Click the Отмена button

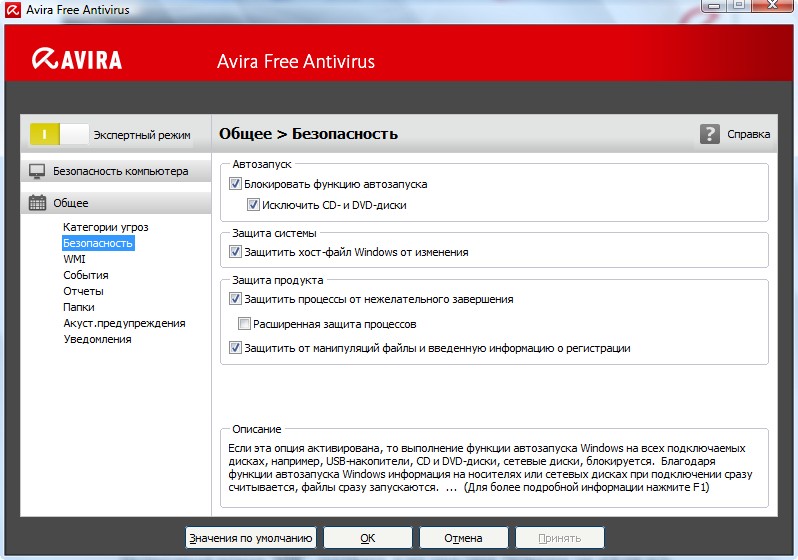tap(463, 538)
